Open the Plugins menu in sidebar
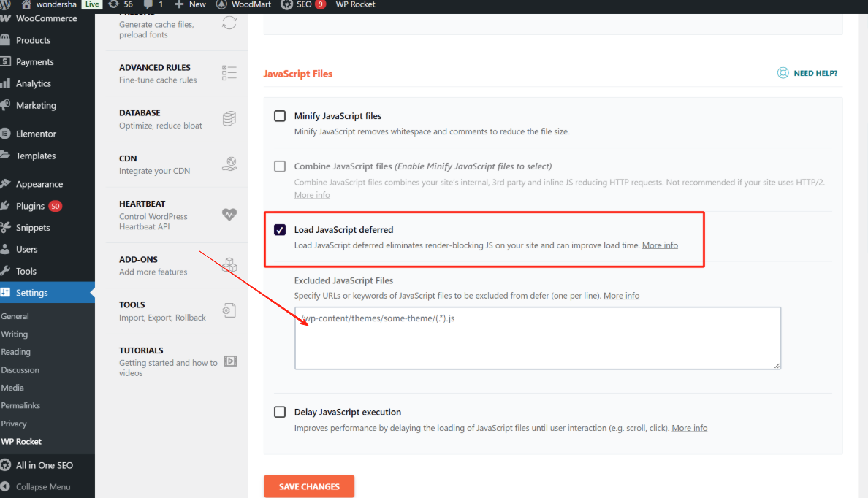The width and height of the screenshot is (868, 498). coord(30,206)
